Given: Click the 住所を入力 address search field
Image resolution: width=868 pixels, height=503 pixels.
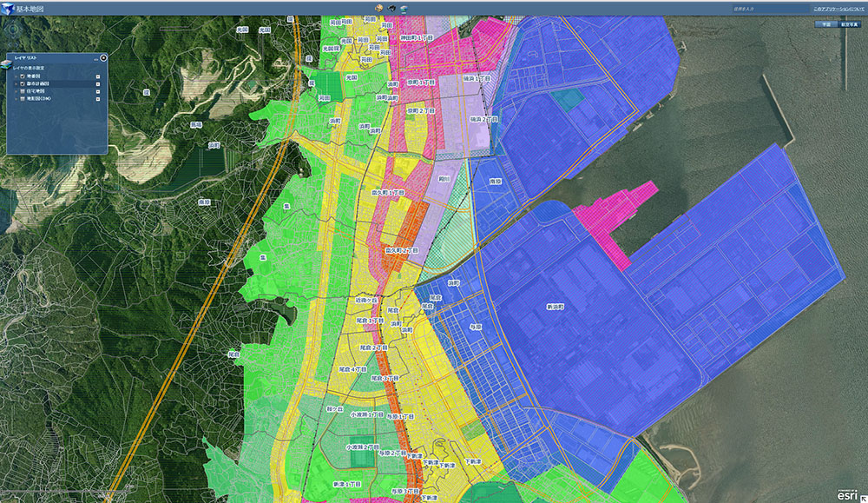Looking at the screenshot, I should click(768, 9).
